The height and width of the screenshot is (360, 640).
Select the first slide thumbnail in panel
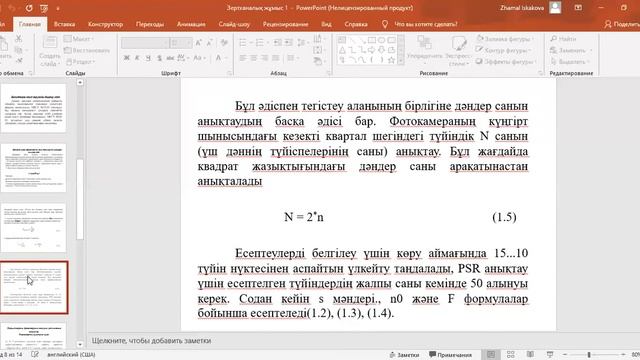click(33, 108)
